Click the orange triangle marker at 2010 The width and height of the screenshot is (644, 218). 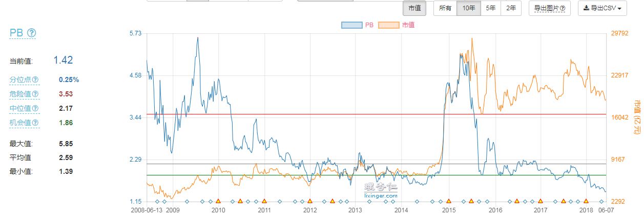point(218,201)
